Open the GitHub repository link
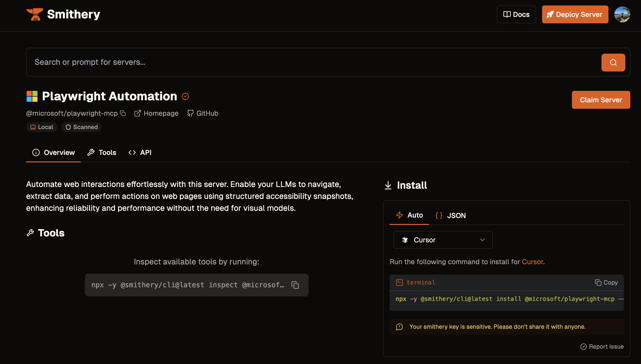 [x=202, y=113]
